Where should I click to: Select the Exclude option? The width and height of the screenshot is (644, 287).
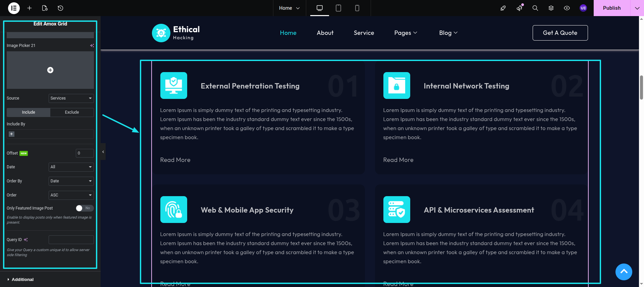click(72, 112)
